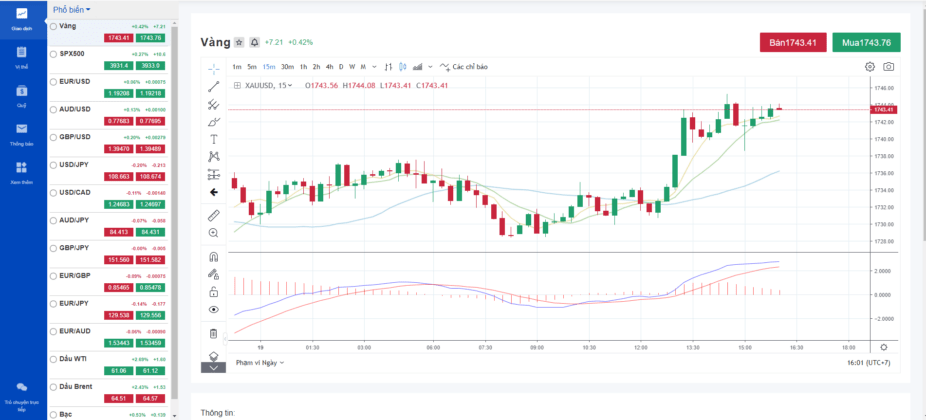The height and width of the screenshot is (420, 926).
Task: Open the Vị thế positions section
Action: point(22,57)
